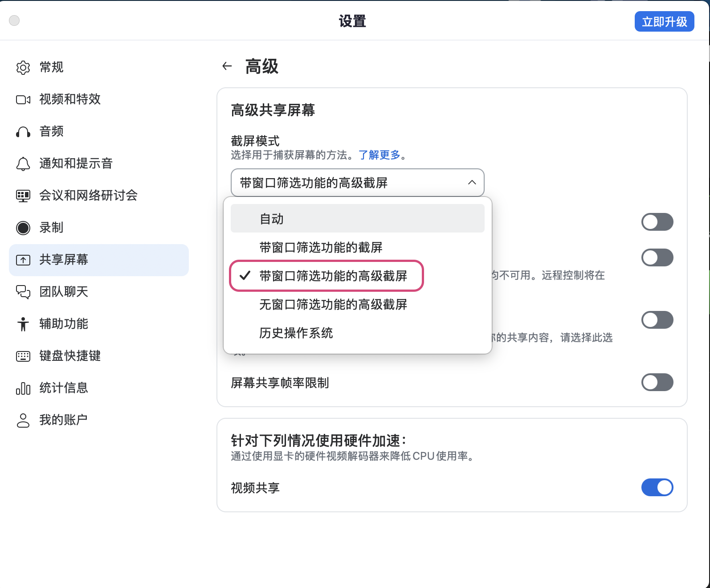710x588 pixels.
Task: Open 统计信息 bar chart icon
Action: tap(23, 388)
